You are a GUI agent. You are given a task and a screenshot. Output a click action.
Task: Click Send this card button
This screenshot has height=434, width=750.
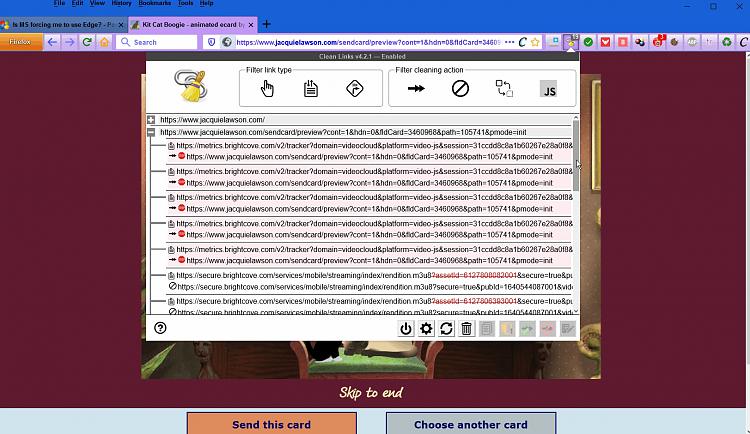click(272, 423)
